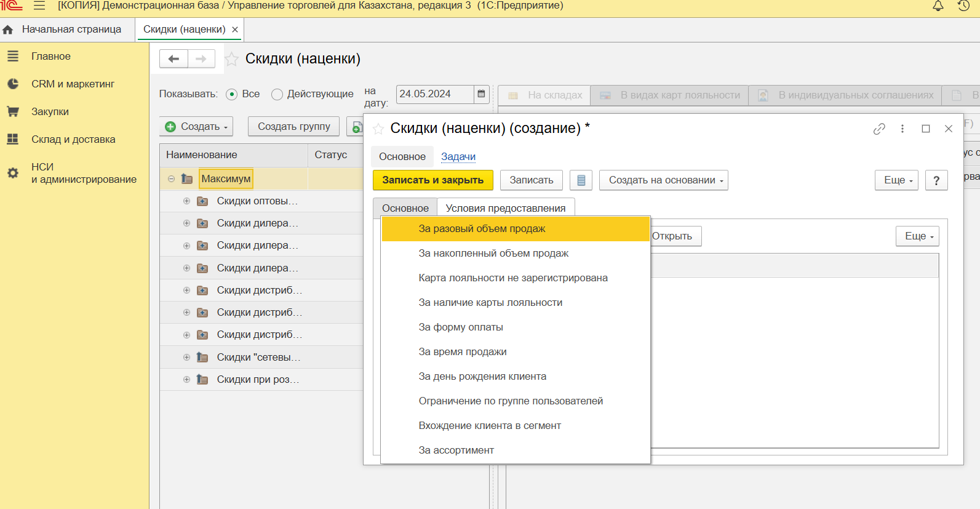The image size is (980, 509).
Task: Open the history clock icon
Action: tap(964, 6)
